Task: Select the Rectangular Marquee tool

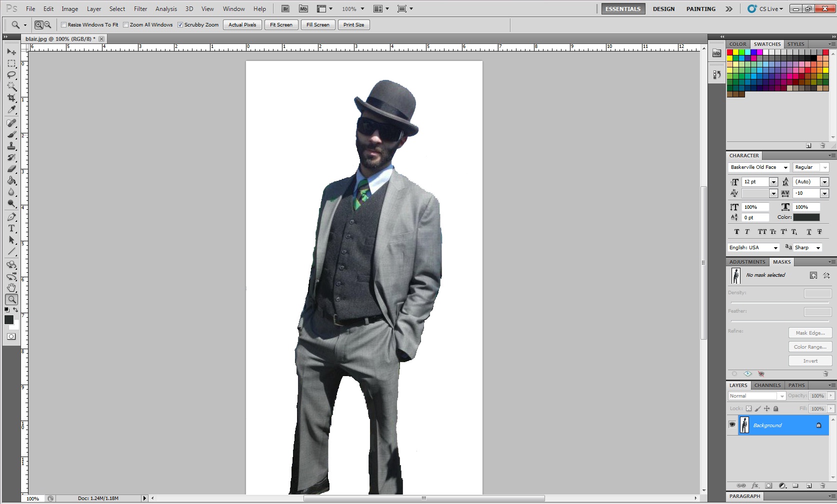Action: [11, 63]
